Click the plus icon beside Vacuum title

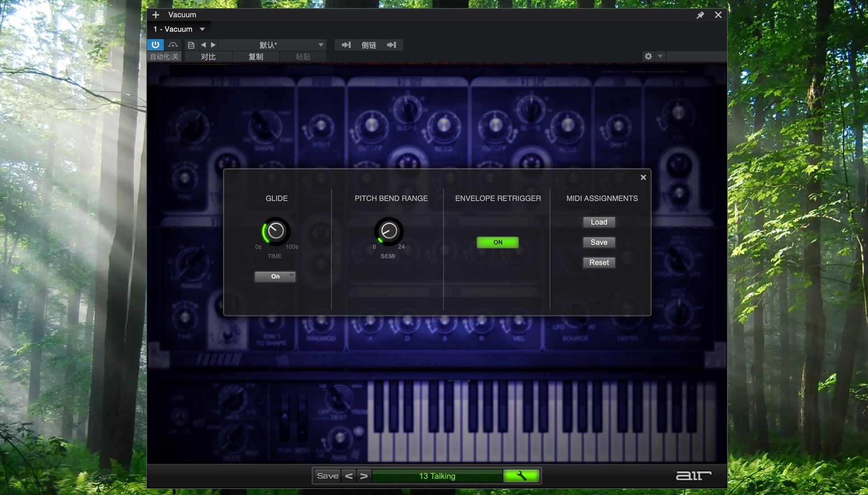pyautogui.click(x=156, y=15)
